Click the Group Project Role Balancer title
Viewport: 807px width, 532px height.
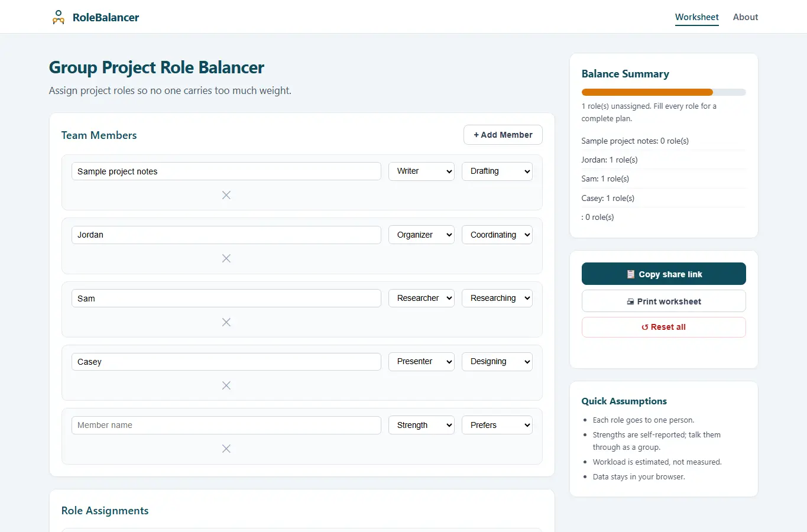[x=157, y=67]
